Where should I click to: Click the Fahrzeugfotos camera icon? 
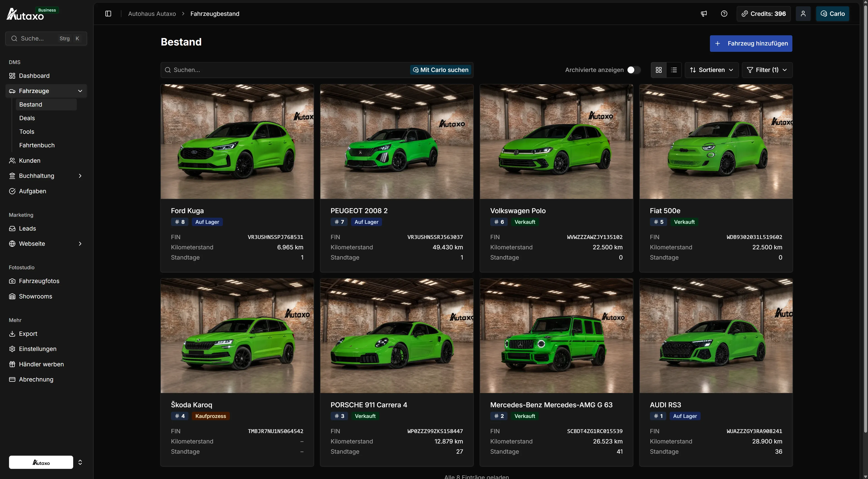pos(12,281)
